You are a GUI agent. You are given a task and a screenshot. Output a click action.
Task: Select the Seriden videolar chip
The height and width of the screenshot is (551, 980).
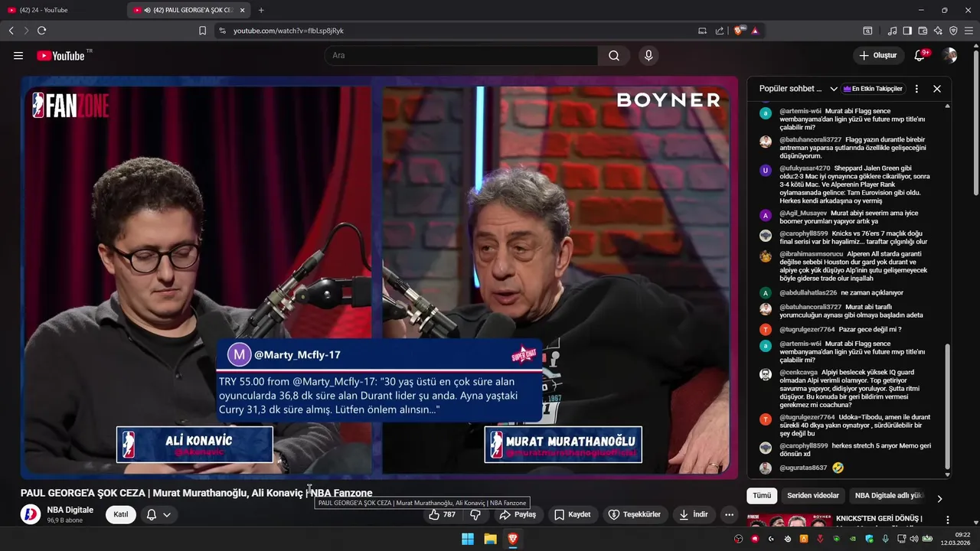tap(813, 495)
